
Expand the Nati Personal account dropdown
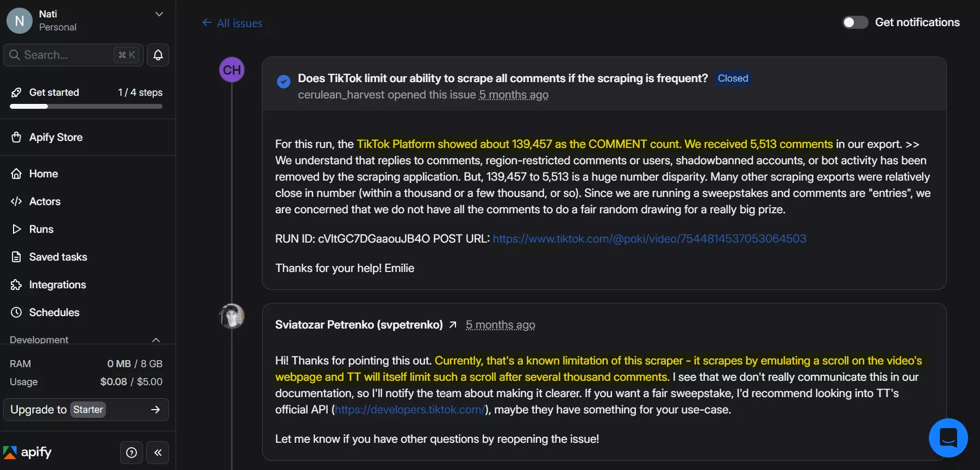(x=159, y=14)
